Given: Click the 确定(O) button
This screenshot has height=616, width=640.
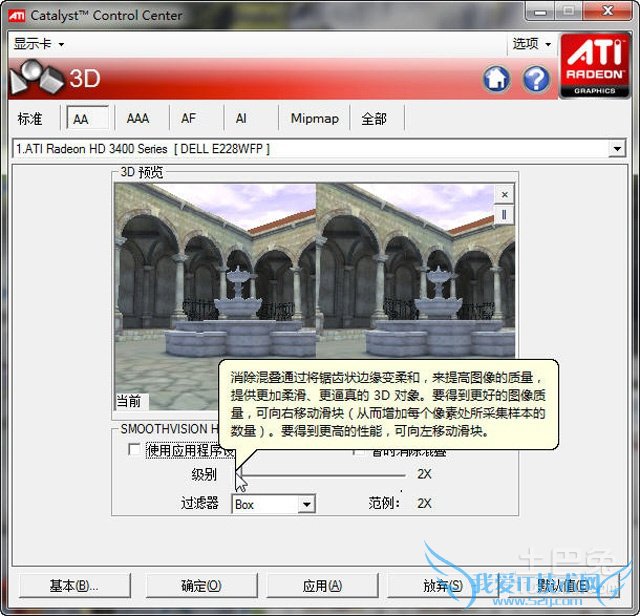Looking at the screenshot, I should [201, 586].
